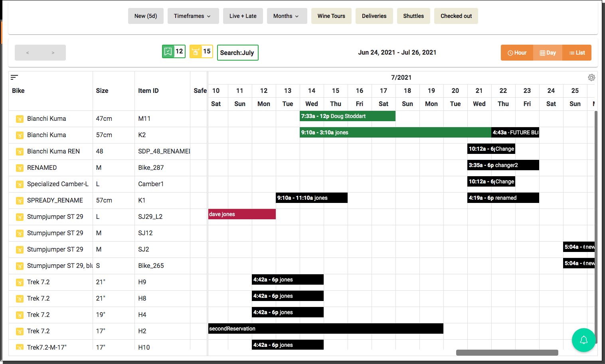Click the bike icon for Specialized Camber-L
The width and height of the screenshot is (605, 364).
[x=20, y=184]
